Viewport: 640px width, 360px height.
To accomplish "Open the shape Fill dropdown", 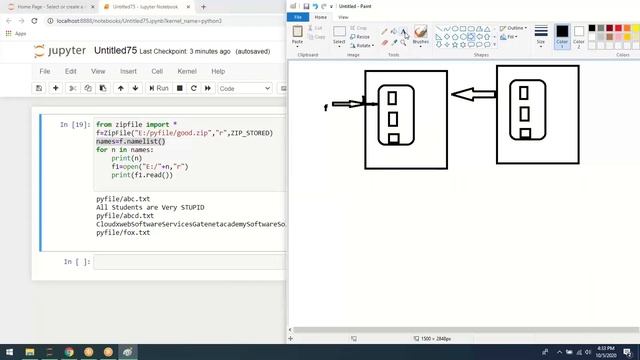I will [509, 37].
